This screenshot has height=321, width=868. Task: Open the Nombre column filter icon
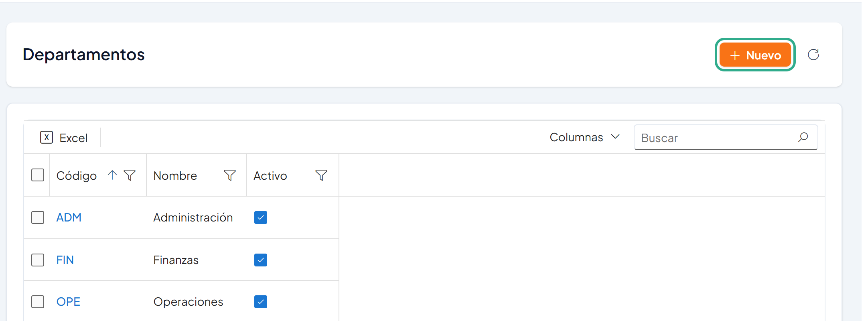pyautogui.click(x=230, y=175)
